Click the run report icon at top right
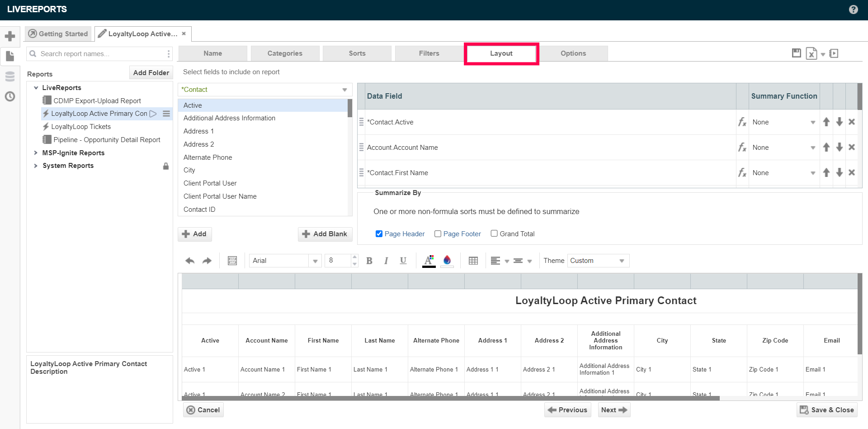The width and height of the screenshot is (868, 429). tap(834, 53)
